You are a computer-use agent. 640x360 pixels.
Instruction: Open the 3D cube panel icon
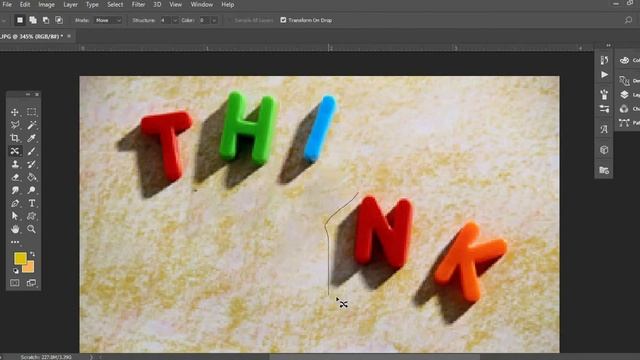point(604,150)
